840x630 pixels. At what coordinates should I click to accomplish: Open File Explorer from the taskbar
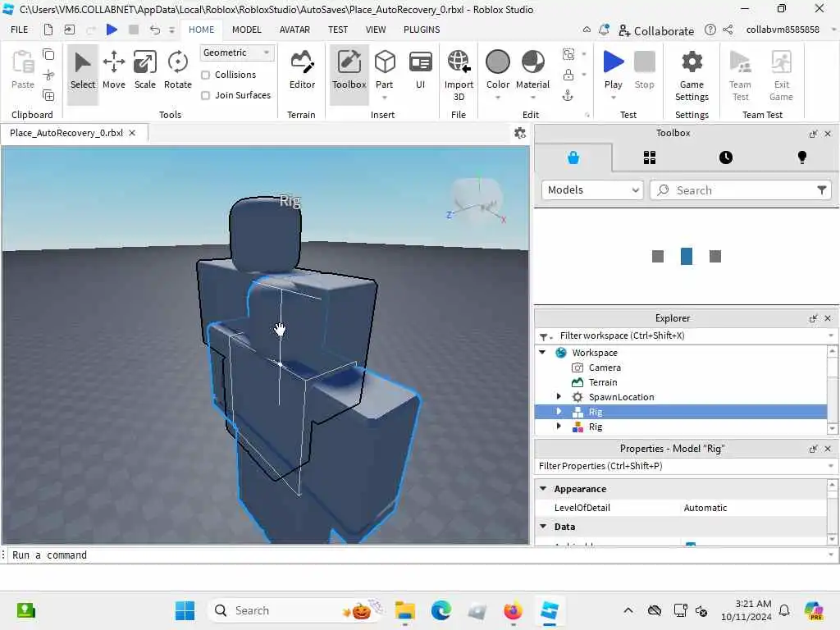405,610
